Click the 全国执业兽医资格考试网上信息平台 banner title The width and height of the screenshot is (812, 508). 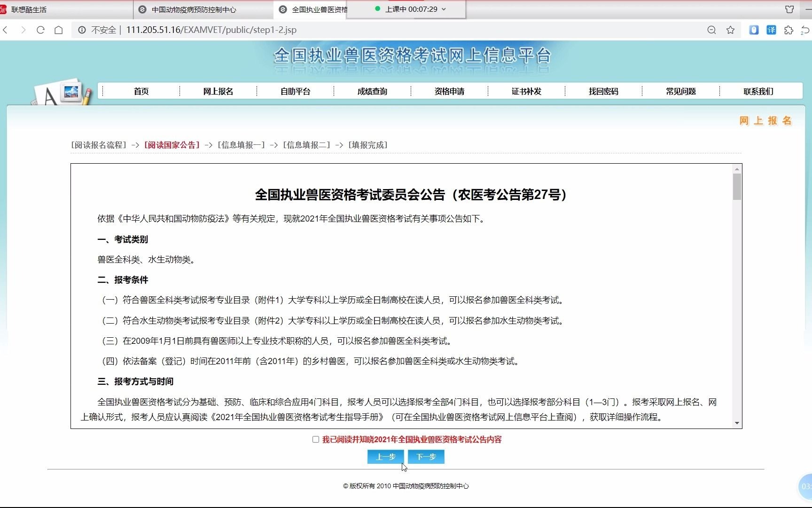coord(412,56)
